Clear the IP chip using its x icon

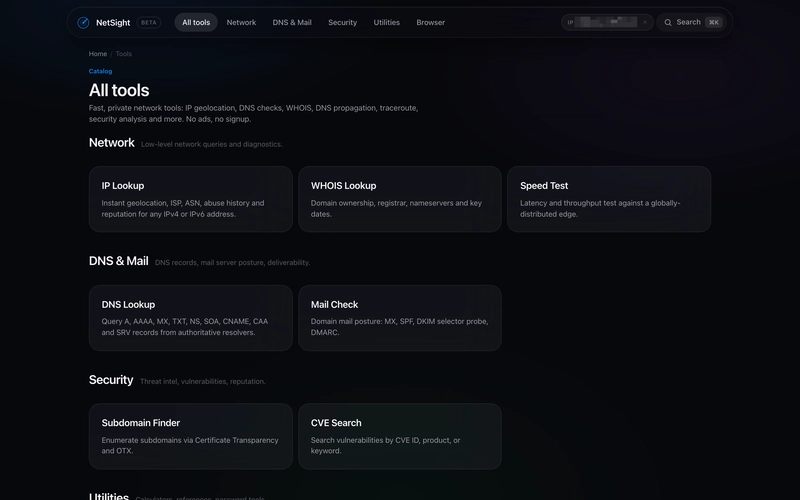645,22
